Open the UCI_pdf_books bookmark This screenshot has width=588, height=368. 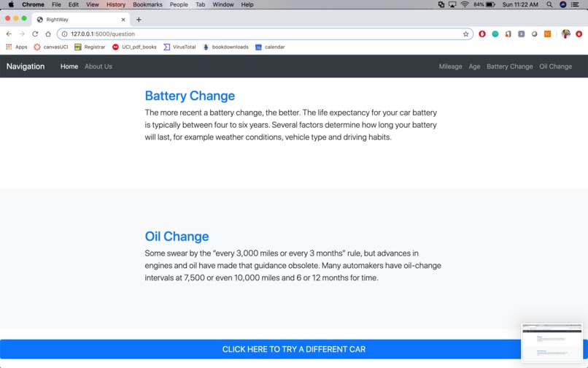tap(134, 47)
